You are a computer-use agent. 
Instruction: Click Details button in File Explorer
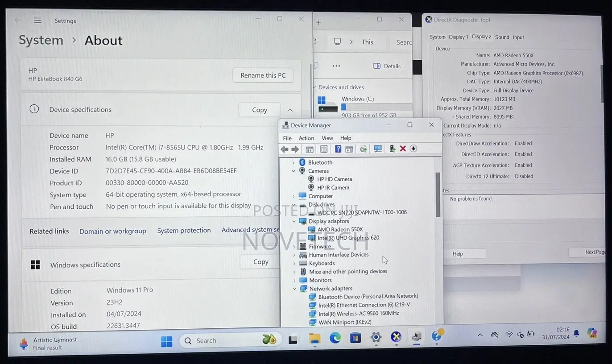(x=387, y=66)
